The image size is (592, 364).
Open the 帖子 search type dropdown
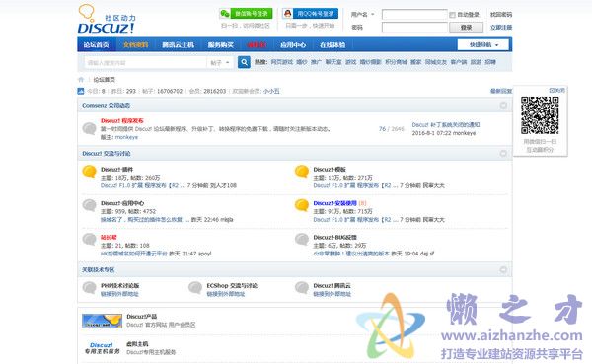point(220,63)
